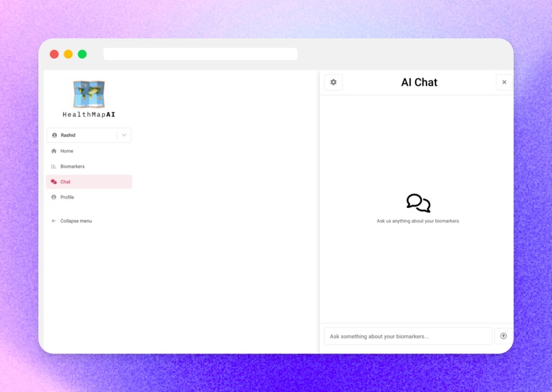Open Biomarkers page in sidebar
The image size is (552, 392).
pyautogui.click(x=89, y=166)
